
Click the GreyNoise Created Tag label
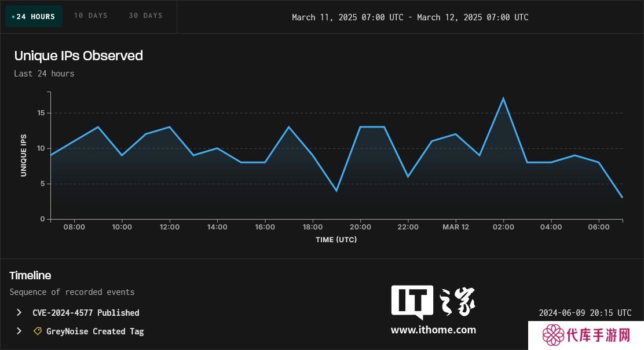pyautogui.click(x=95, y=331)
